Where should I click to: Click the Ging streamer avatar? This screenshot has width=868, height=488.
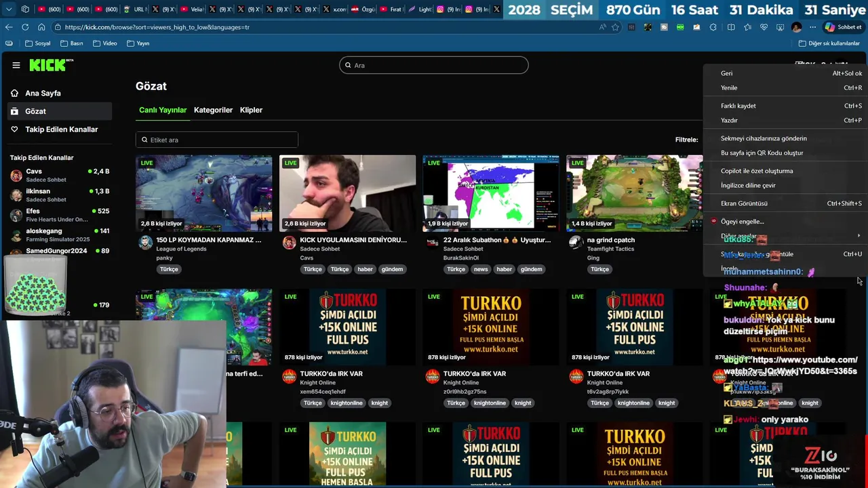[x=576, y=243]
